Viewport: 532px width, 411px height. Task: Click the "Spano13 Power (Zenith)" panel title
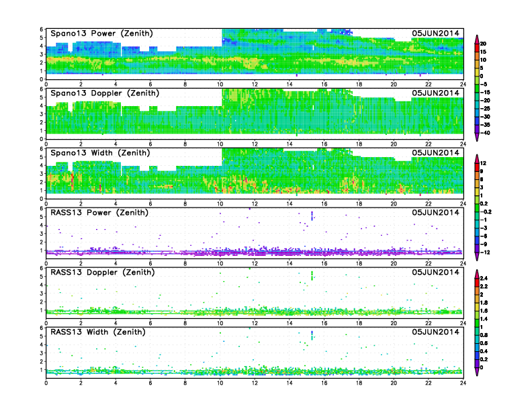pos(101,33)
